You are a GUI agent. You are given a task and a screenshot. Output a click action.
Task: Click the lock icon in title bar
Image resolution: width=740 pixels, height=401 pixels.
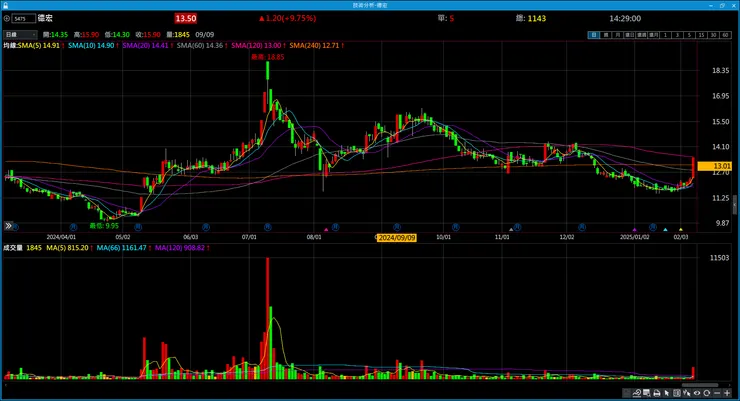tap(6, 5)
